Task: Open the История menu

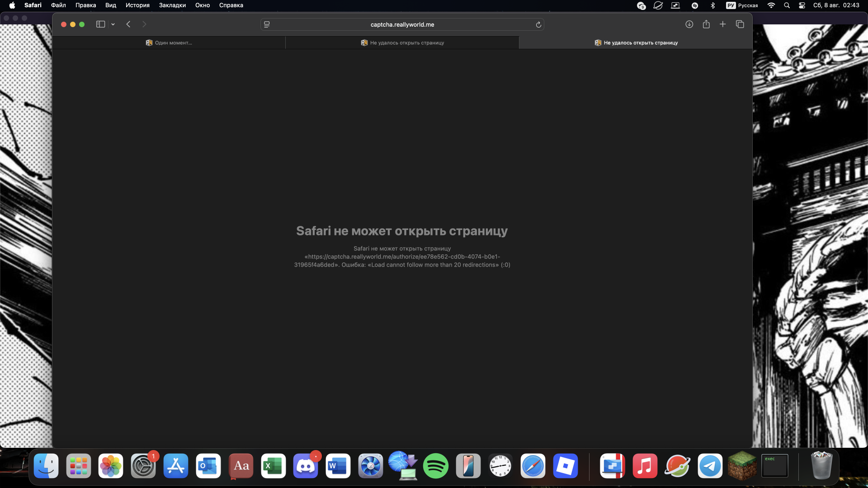Action: [x=137, y=5]
